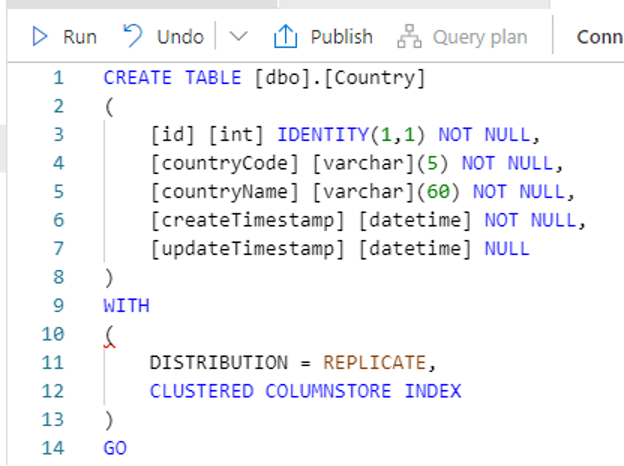Click the value 5 in varchar(5)
The height and width of the screenshot is (466, 624).
[432, 164]
